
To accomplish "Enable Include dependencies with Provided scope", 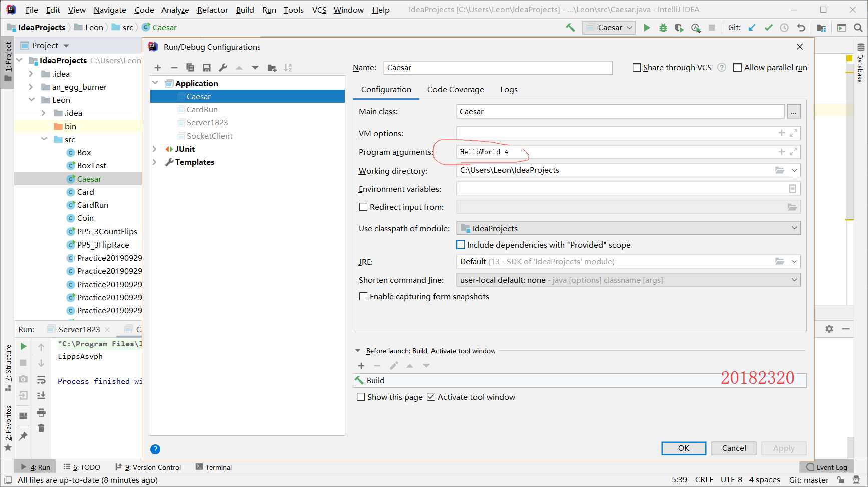I will 461,245.
